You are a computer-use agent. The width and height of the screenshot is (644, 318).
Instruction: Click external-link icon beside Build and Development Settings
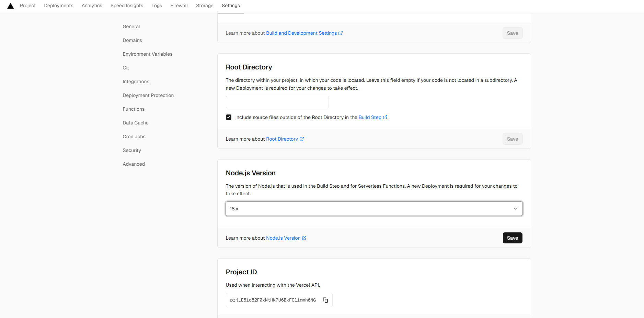[341, 33]
